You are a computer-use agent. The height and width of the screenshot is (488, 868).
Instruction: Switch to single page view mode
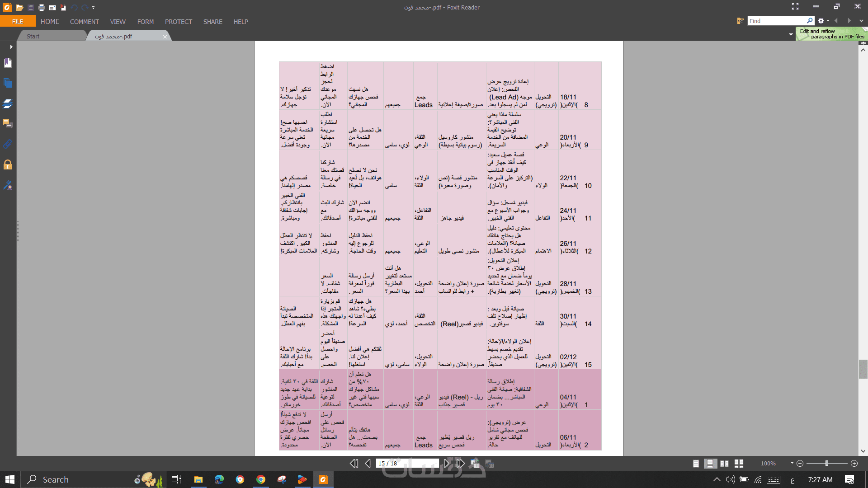pos(696,463)
